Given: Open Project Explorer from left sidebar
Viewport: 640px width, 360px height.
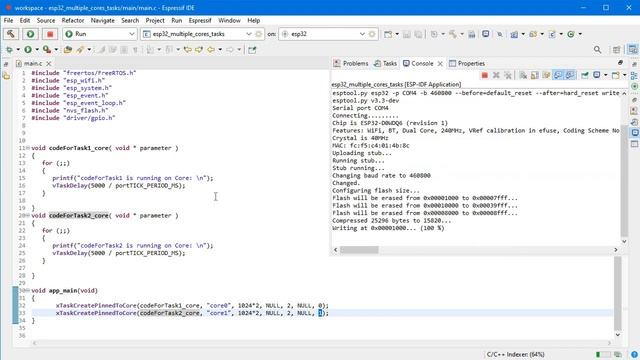Looking at the screenshot, I should [7, 76].
